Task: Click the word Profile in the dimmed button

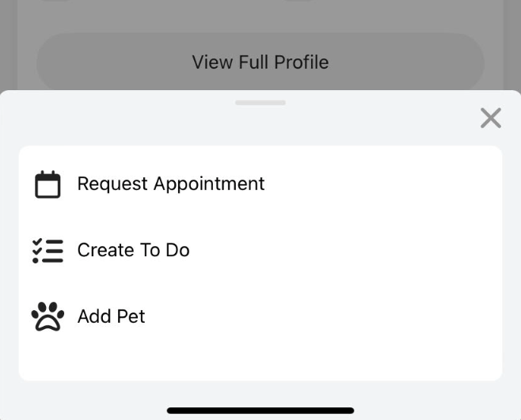Action: point(302,62)
